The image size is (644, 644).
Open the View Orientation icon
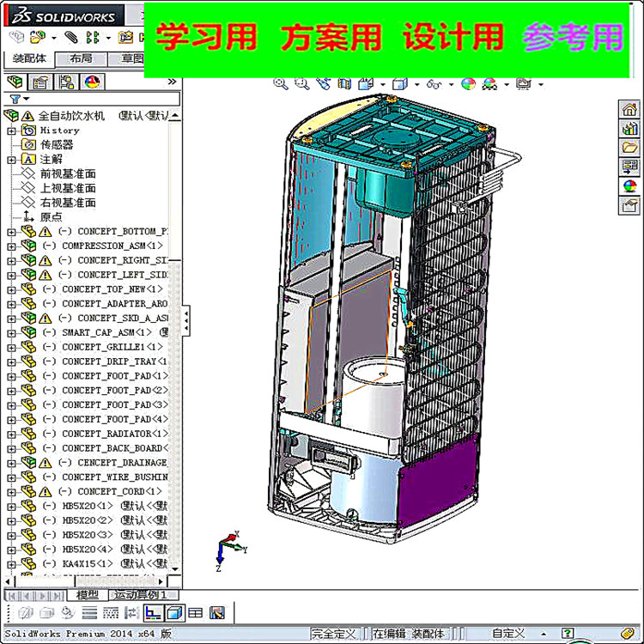[x=365, y=84]
